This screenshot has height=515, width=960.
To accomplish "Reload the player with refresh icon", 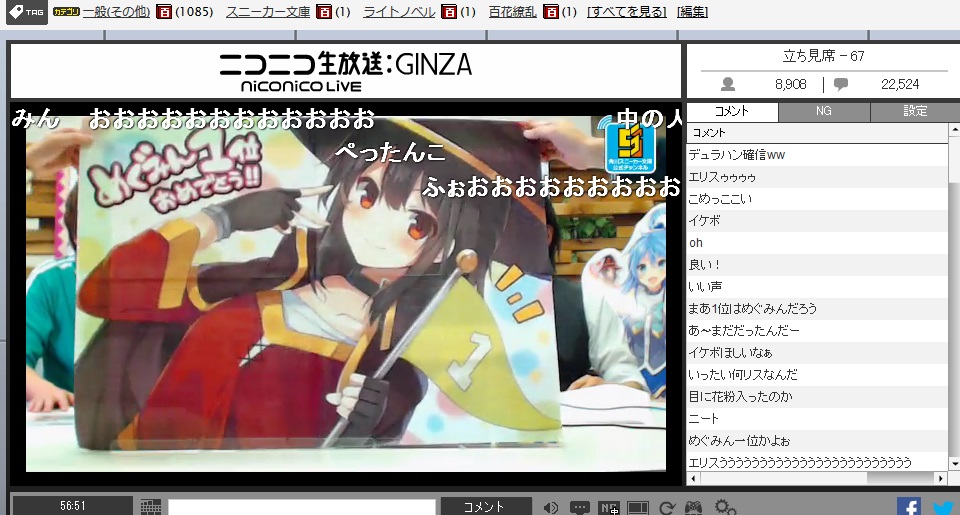I will tap(667, 508).
